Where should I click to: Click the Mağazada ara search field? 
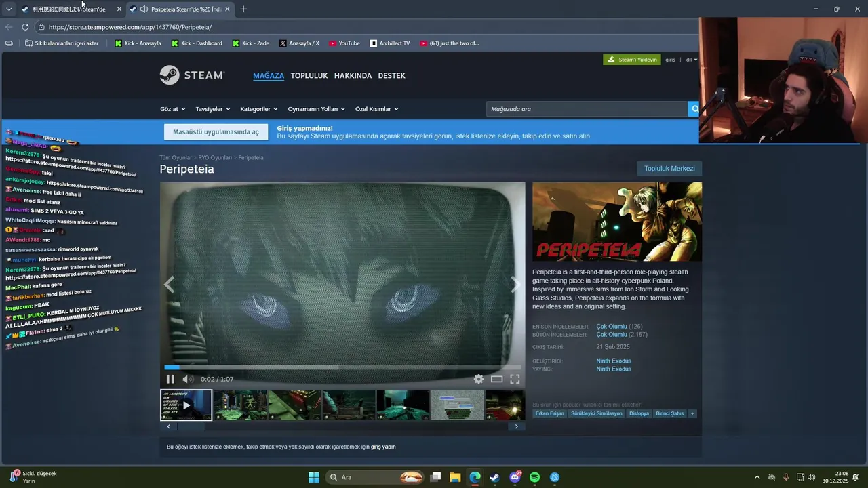tap(587, 109)
